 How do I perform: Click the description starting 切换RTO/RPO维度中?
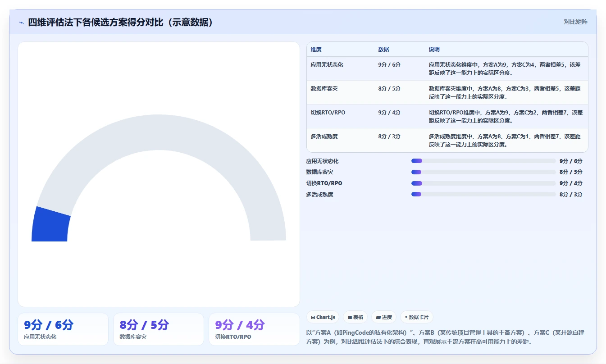click(x=505, y=116)
